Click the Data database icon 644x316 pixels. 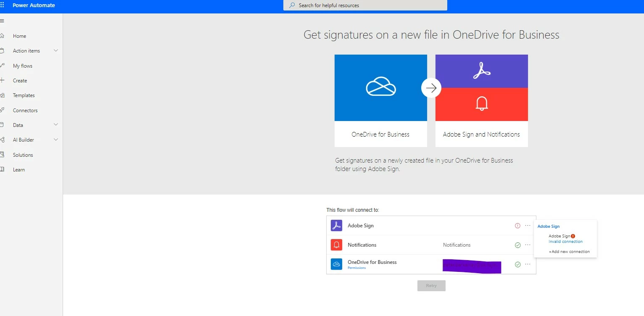[2, 125]
